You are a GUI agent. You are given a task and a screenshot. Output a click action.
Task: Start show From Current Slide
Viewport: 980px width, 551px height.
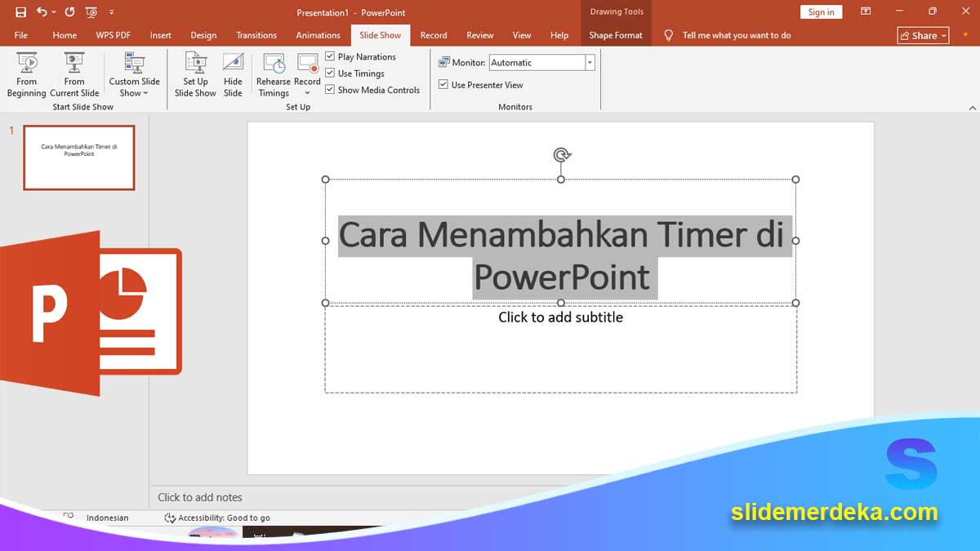[x=74, y=74]
